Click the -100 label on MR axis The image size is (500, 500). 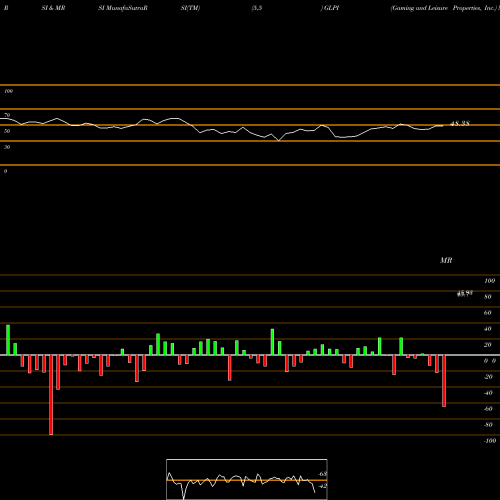[490, 441]
